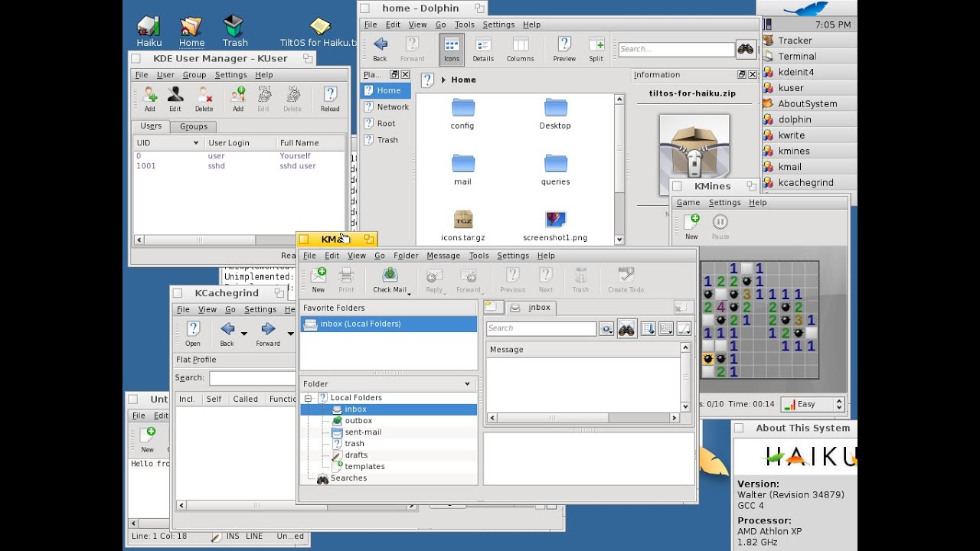Select Root in Dolphin Places panel
The image size is (980, 551).
point(387,123)
